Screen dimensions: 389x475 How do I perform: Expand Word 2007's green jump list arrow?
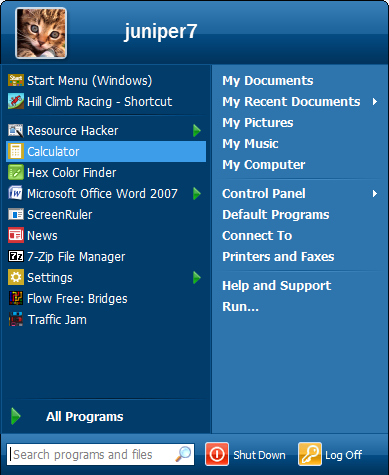pos(197,193)
